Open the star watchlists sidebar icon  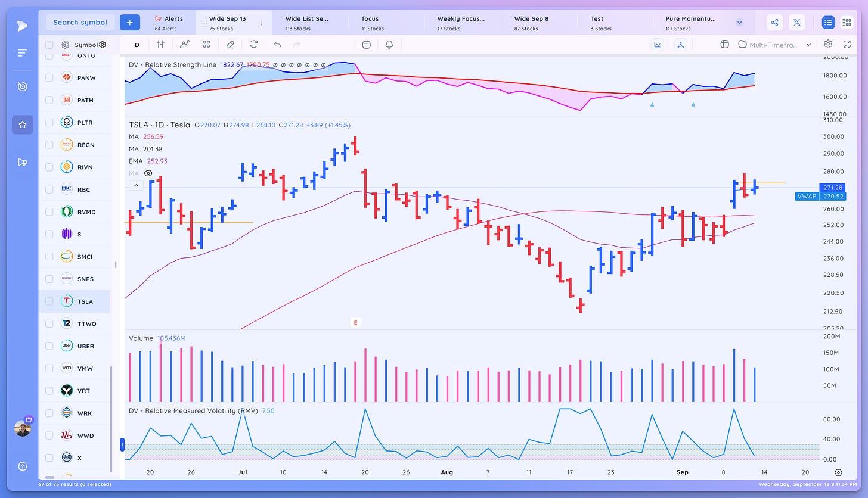(x=23, y=125)
